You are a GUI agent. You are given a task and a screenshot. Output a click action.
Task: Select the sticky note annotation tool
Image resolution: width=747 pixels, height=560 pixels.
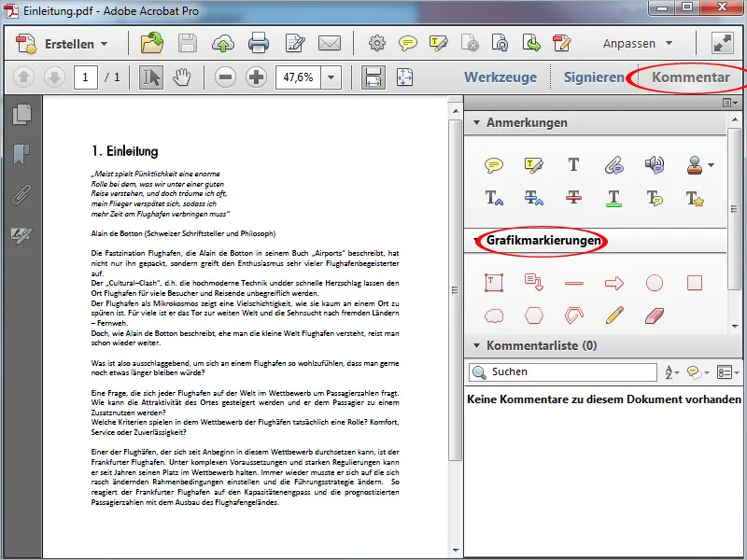(x=494, y=165)
